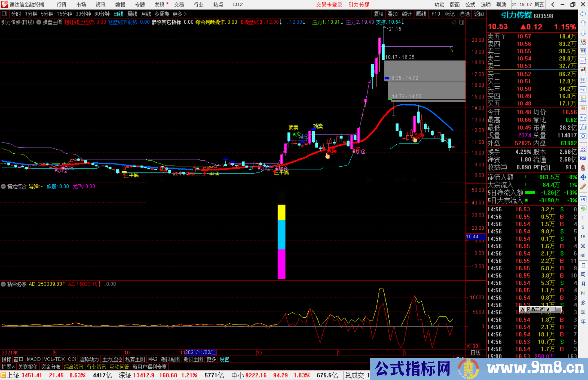Click the back navigation chevron in title bar

coord(553,4)
